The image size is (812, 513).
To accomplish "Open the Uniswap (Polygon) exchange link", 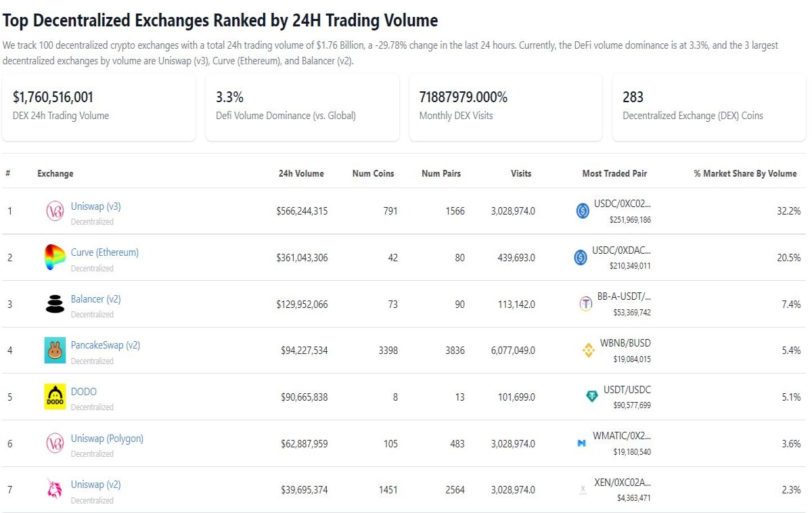I will coord(107,439).
